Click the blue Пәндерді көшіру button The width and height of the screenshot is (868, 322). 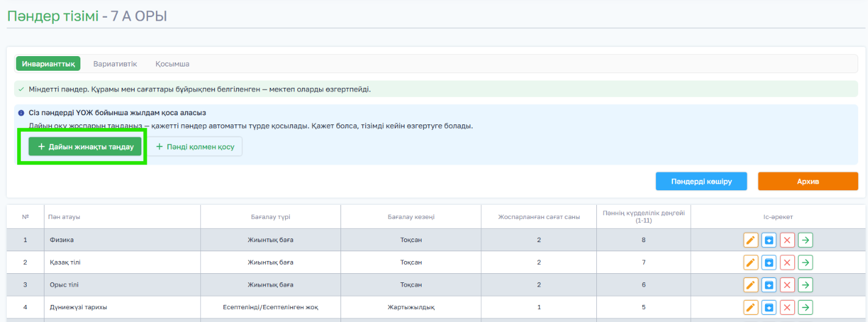(701, 181)
